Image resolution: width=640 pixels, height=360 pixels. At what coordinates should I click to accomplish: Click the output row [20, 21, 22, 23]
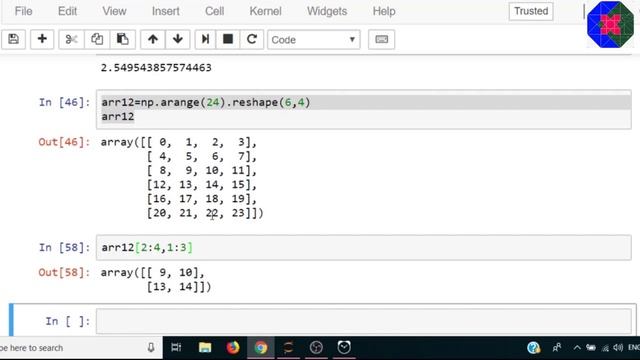point(205,213)
